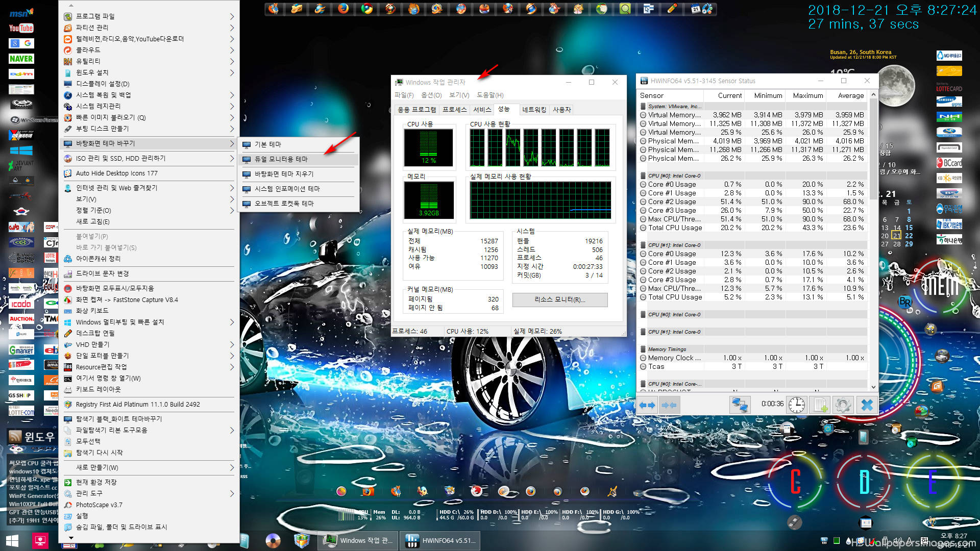980x551 pixels.
Task: Switch to 프로세스 tab in Task Manager
Action: coord(454,110)
